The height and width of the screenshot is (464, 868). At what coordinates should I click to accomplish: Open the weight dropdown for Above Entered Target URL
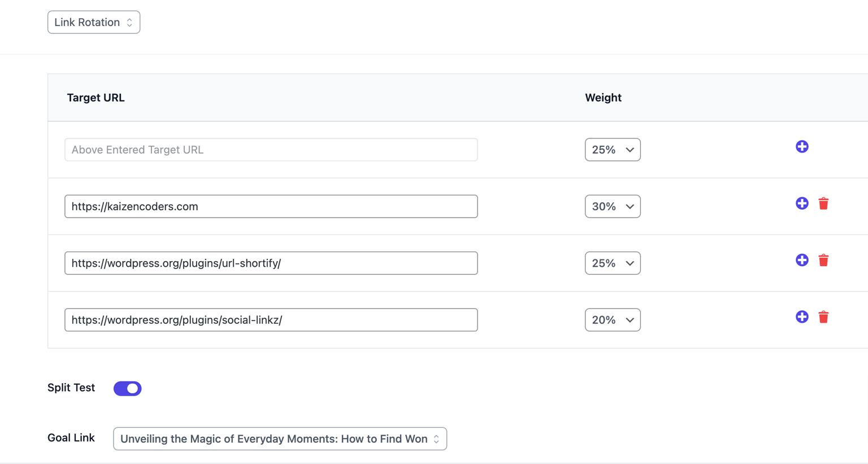point(613,150)
